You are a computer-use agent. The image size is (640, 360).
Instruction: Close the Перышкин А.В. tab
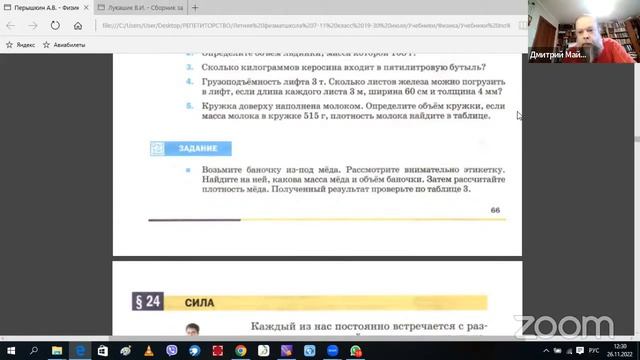[86, 8]
